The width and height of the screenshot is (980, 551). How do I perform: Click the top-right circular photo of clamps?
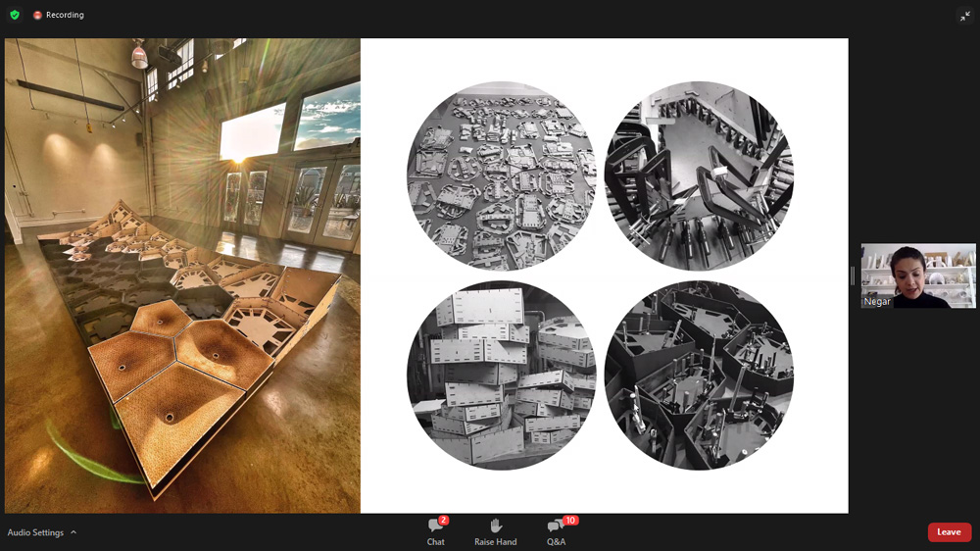point(699,175)
